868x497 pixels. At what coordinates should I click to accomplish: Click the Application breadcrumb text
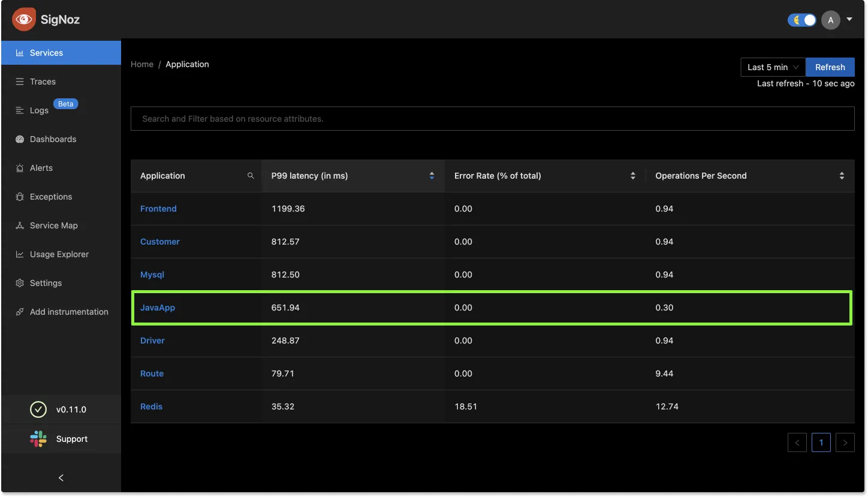coord(188,64)
